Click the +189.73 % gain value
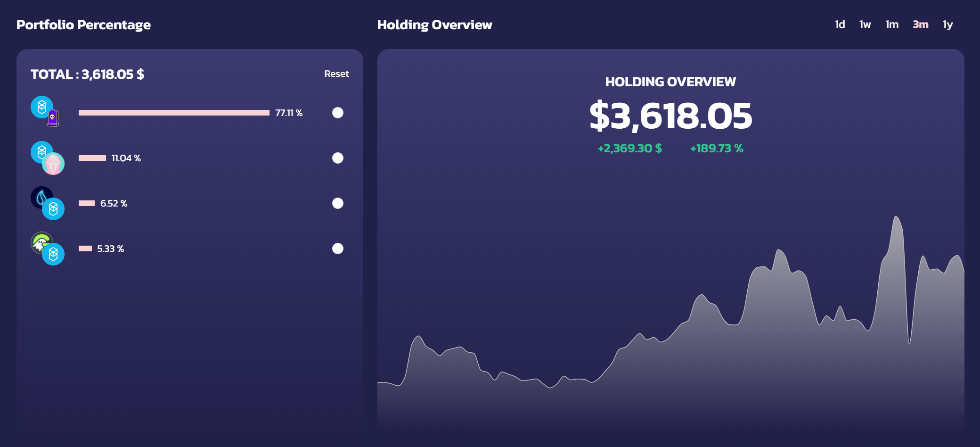 coord(717,149)
